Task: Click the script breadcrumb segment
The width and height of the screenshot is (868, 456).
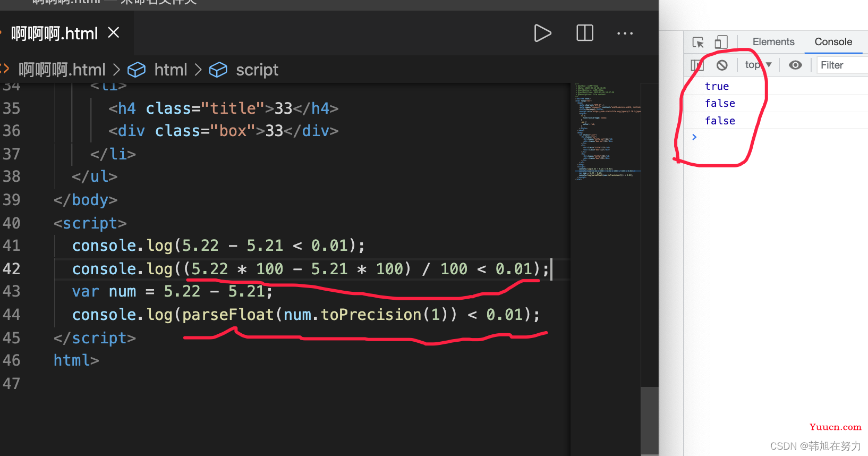Action: 257,70
